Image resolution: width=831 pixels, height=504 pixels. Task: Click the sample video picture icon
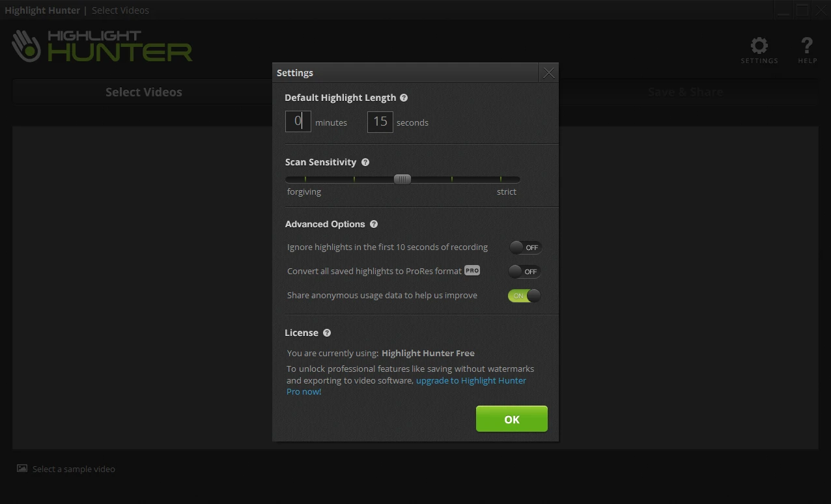22,468
